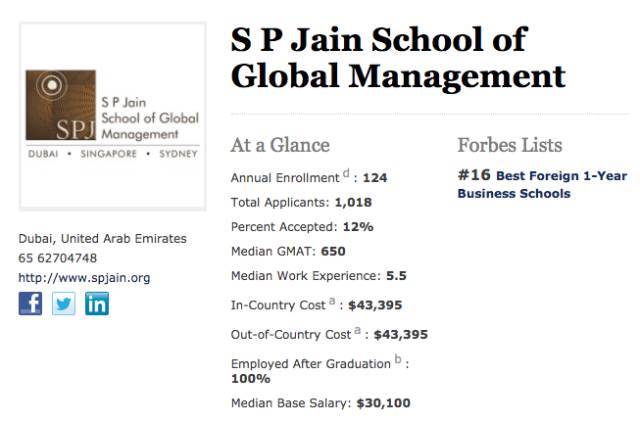Click the phone number 65 62704748
Image resolution: width=640 pixels, height=422 pixels.
tap(58, 258)
